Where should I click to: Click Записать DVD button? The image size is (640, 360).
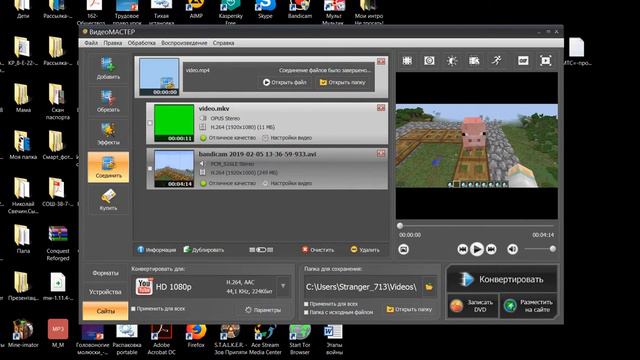(x=473, y=306)
